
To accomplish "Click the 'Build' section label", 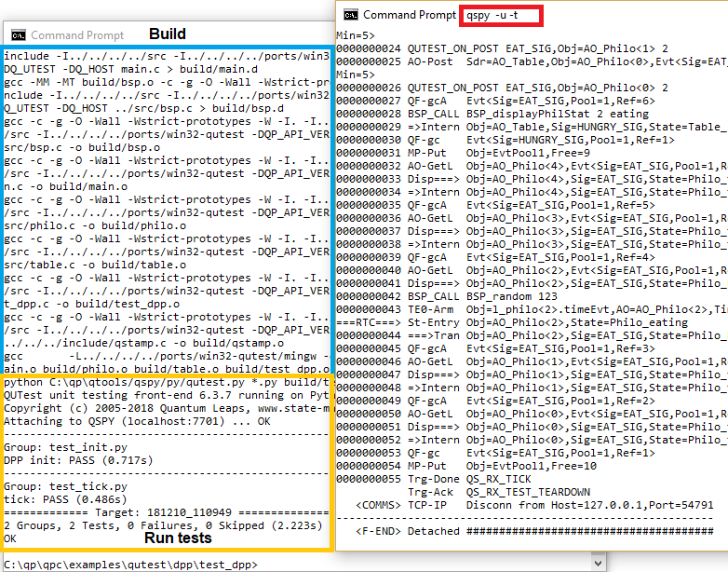I will point(168,34).
